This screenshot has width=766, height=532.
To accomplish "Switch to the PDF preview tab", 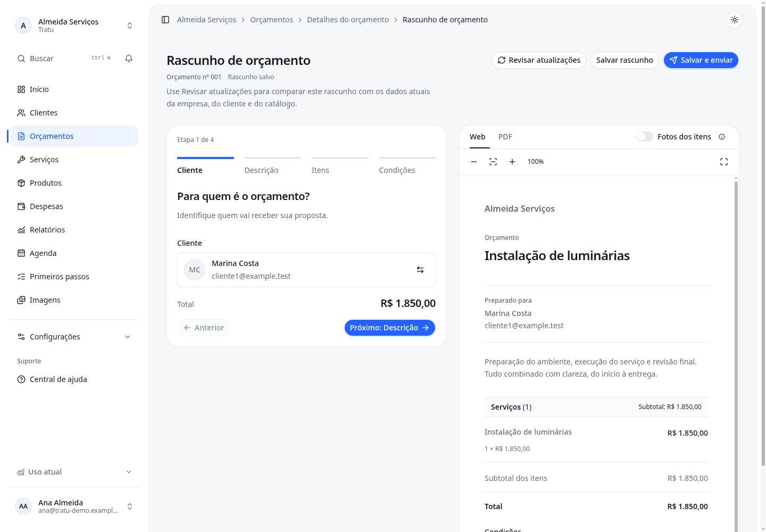I will (x=505, y=137).
